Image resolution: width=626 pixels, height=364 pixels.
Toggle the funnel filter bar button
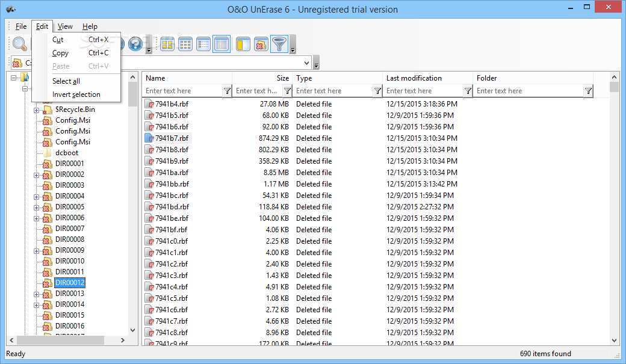[x=279, y=44]
